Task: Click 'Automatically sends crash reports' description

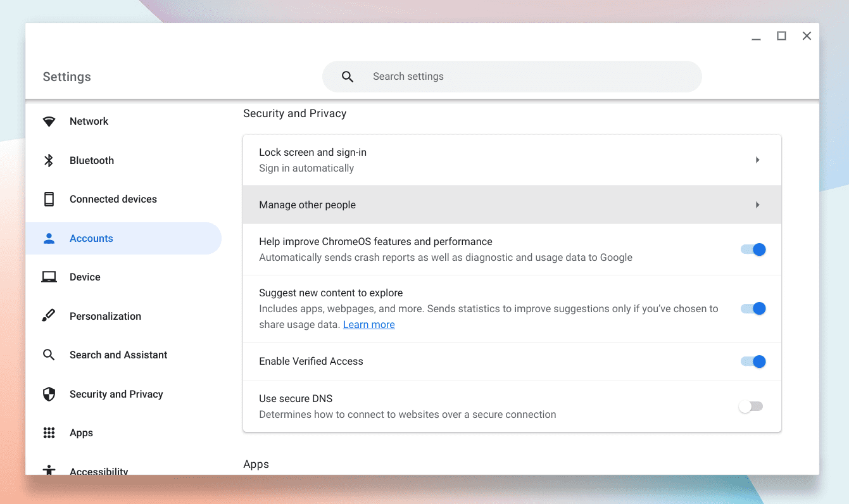Action: click(446, 258)
